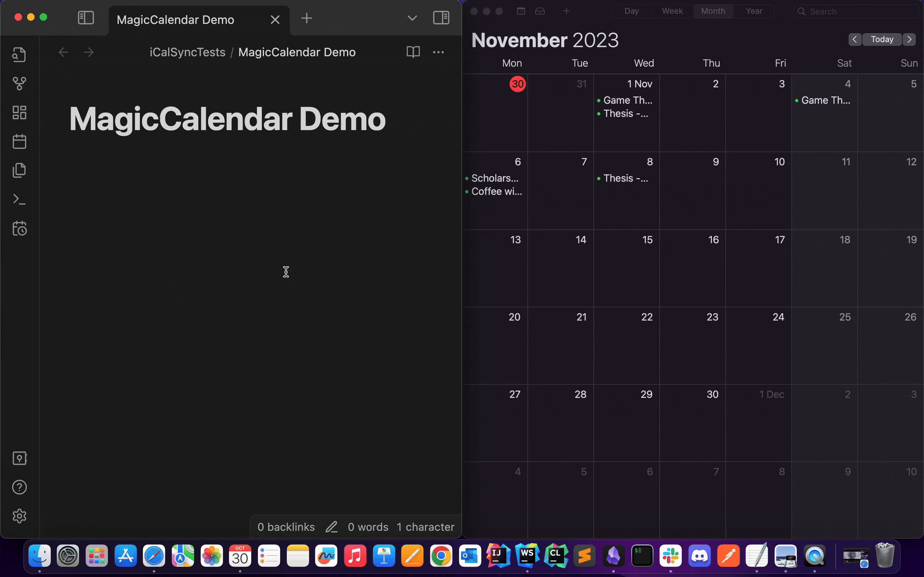
Task: Open the note's more options menu
Action: pos(438,52)
